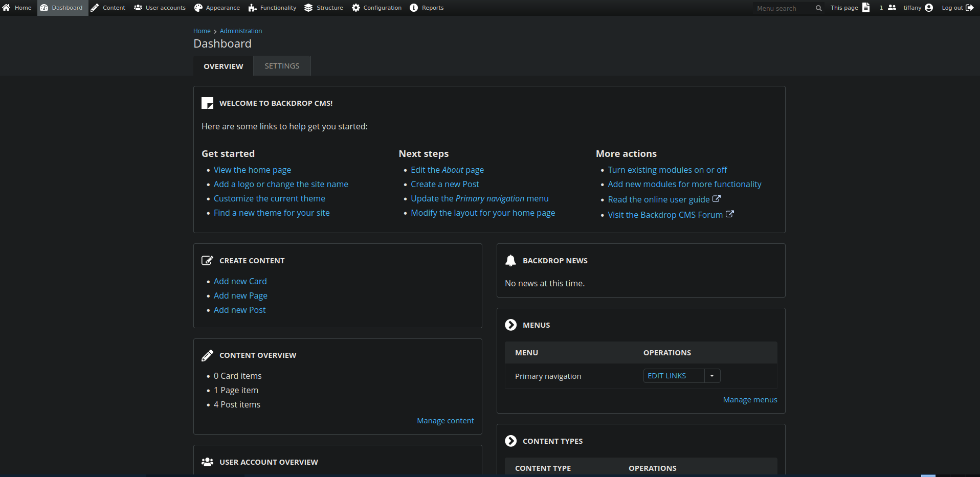The width and height of the screenshot is (980, 477).
Task: Click the Administration breadcrumb link
Action: [x=241, y=31]
